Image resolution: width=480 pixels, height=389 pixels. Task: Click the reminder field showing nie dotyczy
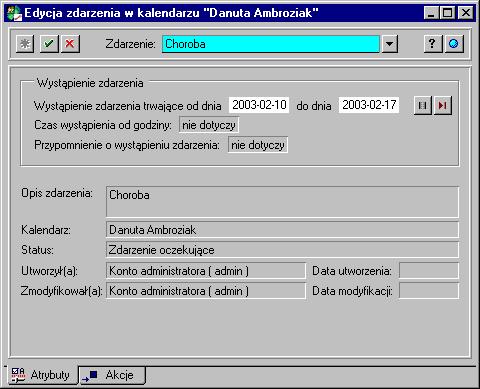click(x=258, y=145)
